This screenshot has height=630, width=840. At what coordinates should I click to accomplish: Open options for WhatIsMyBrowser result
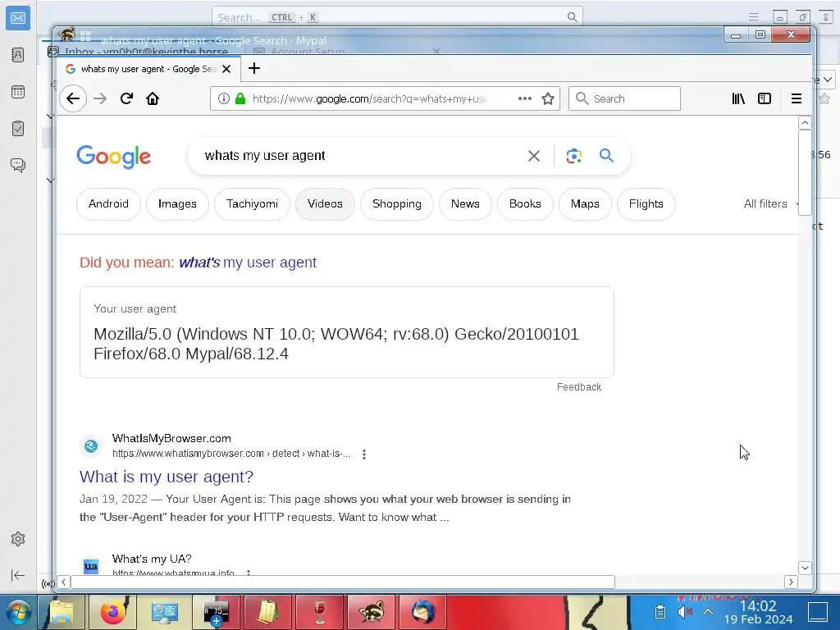click(x=364, y=454)
